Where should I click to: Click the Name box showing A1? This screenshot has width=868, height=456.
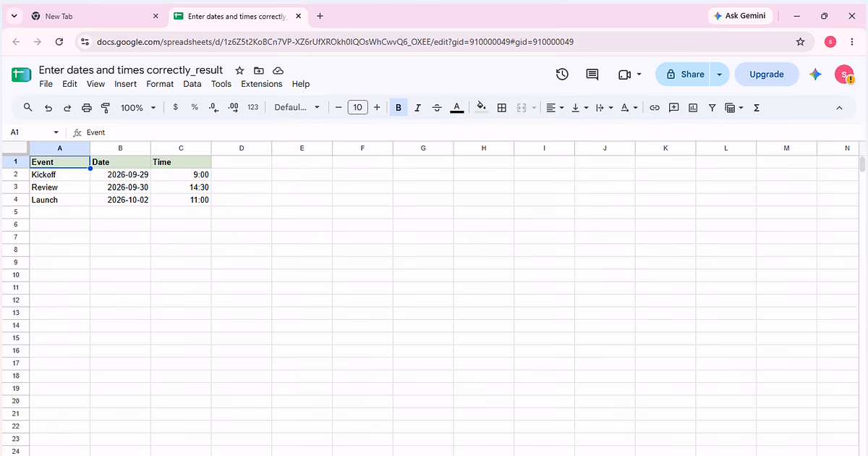pos(34,132)
